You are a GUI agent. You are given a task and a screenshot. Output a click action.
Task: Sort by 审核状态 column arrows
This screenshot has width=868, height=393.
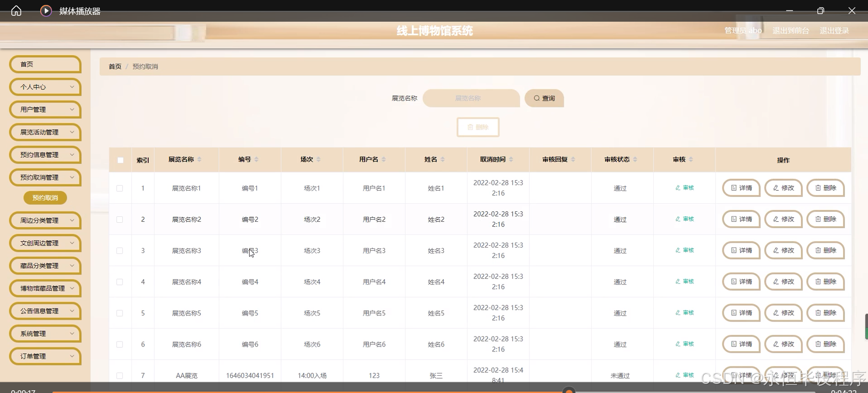coord(635,159)
